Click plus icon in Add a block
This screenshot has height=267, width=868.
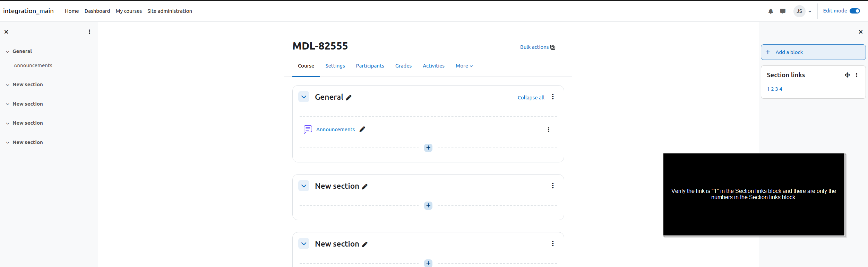point(768,52)
